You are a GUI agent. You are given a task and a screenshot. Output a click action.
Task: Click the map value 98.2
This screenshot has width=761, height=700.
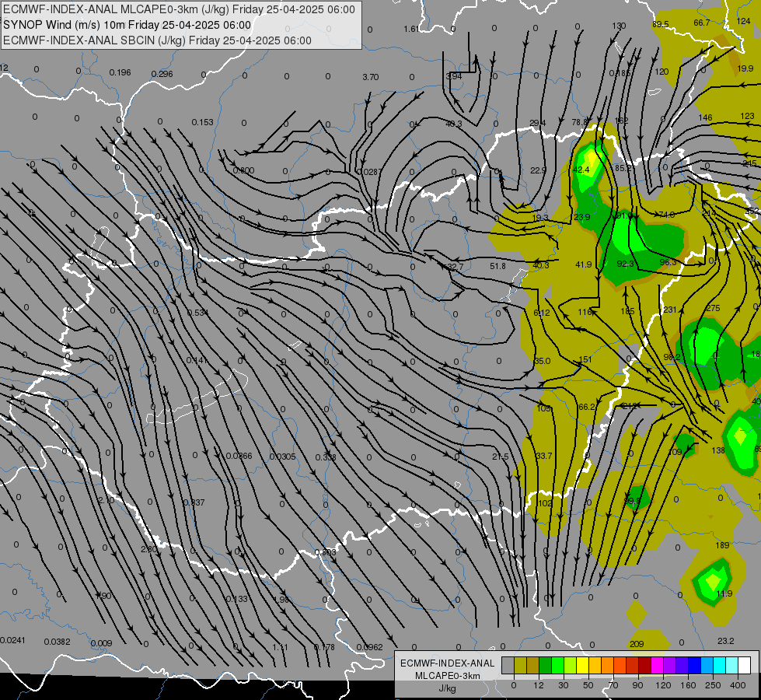click(672, 357)
